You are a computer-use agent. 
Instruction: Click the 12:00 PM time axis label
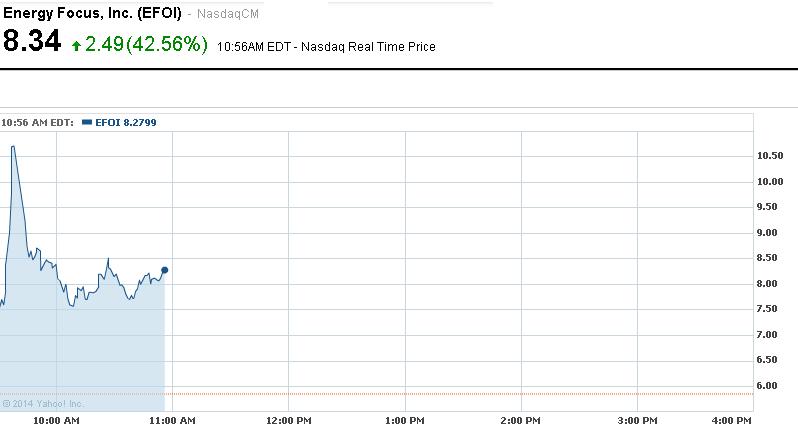pos(288,420)
